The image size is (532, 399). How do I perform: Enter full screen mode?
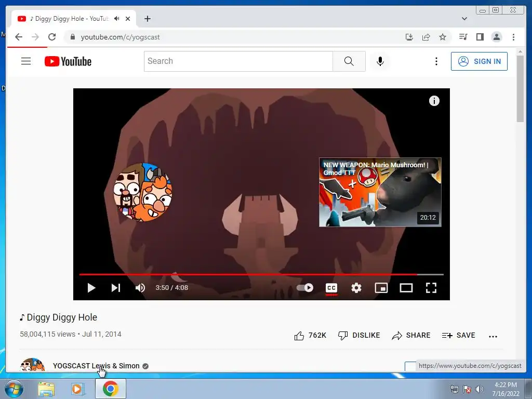point(431,288)
